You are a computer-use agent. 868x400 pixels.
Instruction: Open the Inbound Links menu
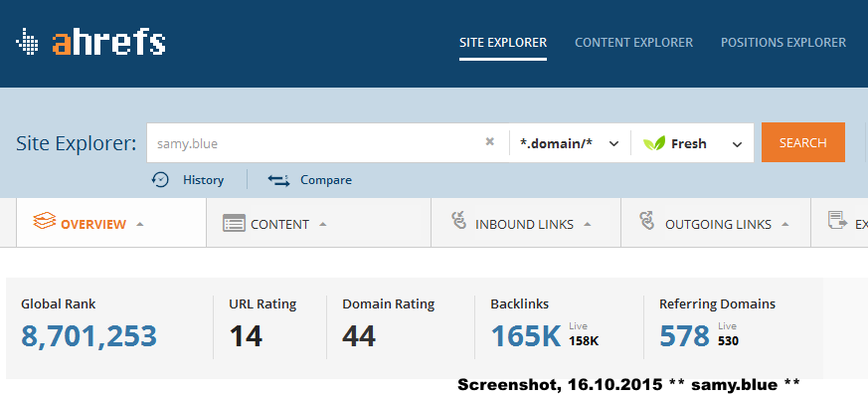[524, 224]
